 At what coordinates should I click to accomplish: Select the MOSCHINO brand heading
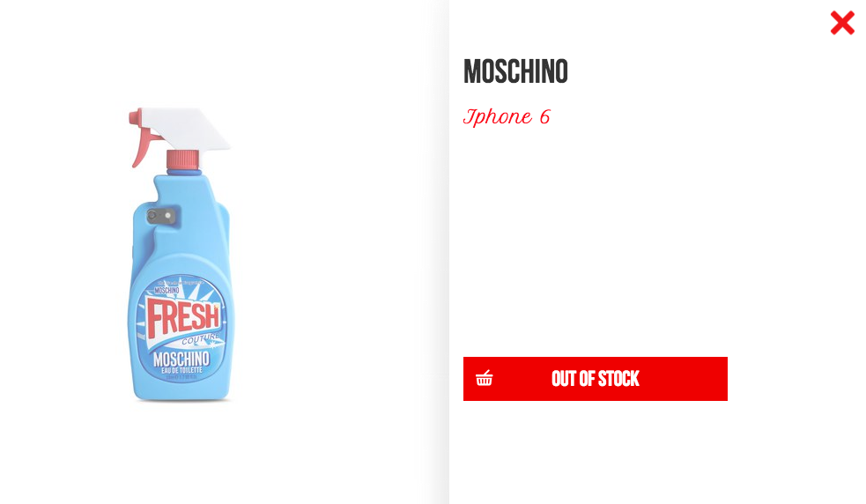pos(515,72)
